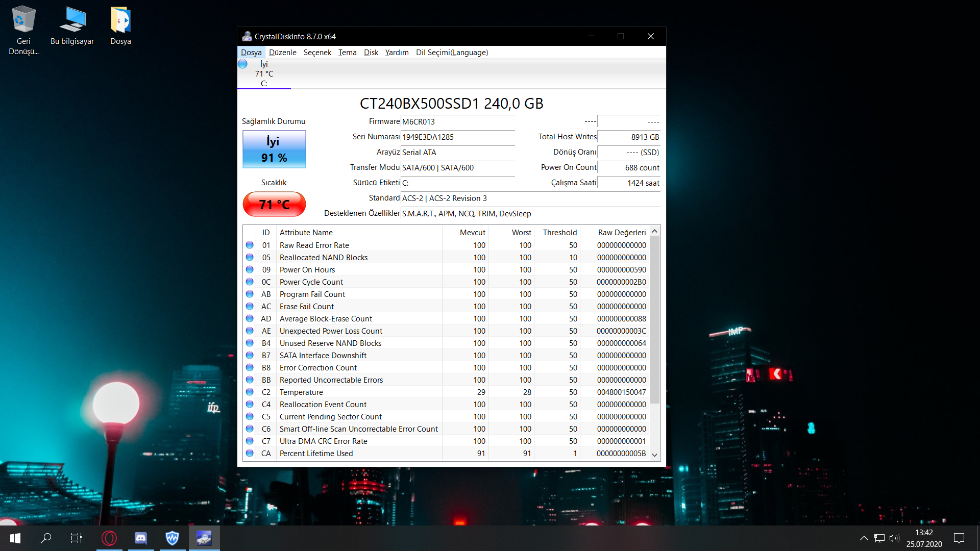Image resolution: width=980 pixels, height=551 pixels.
Task: Open the Dil Seçimi(Language) menu
Action: 452,53
